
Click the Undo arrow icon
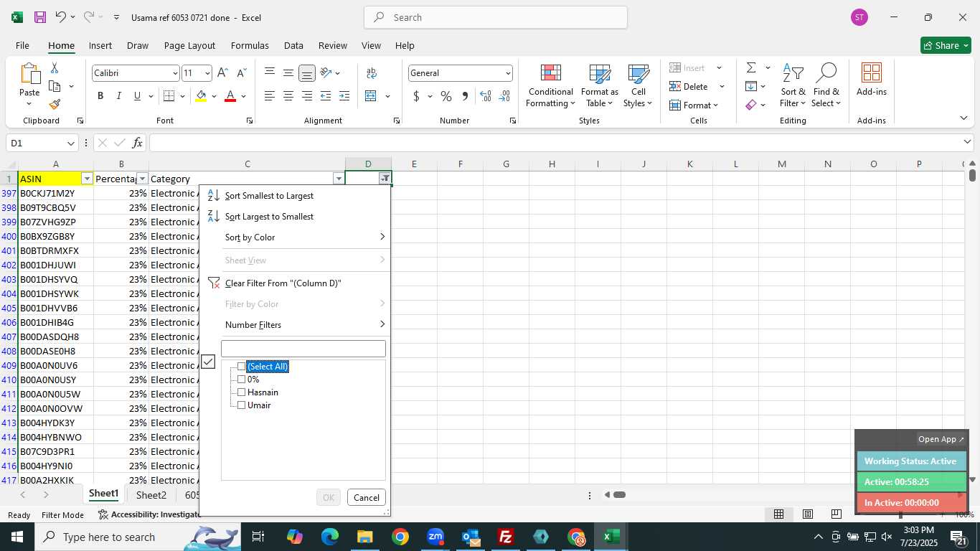coord(61,17)
